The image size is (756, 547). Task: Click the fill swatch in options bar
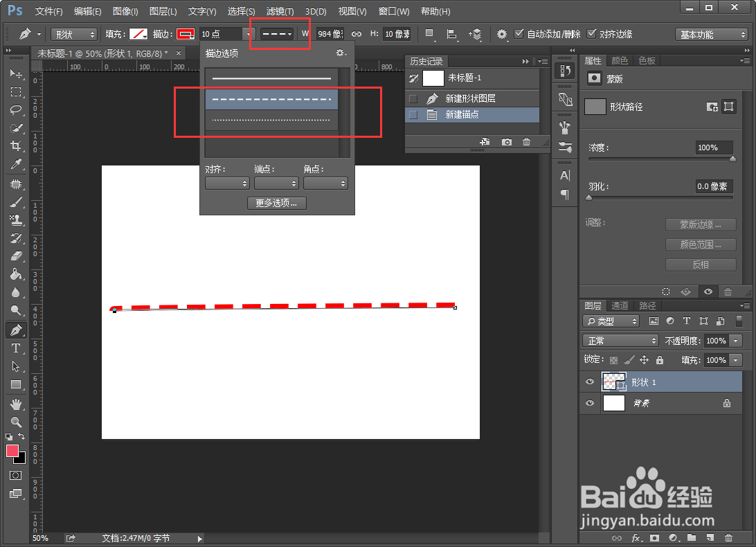138,34
